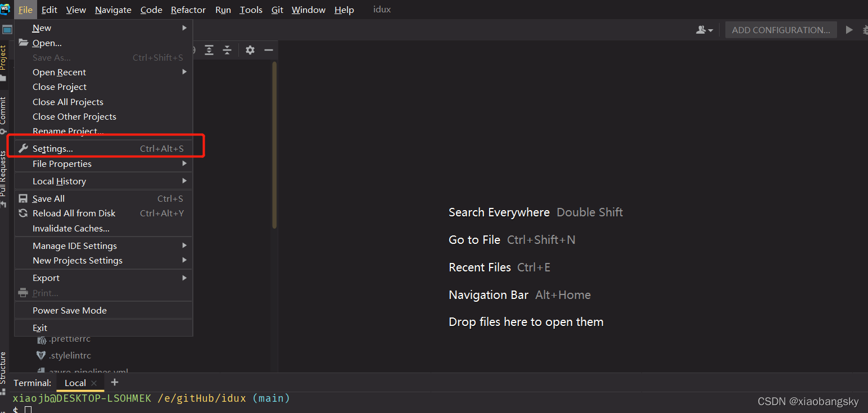Click the ADD CONFIGURATION button
The width and height of the screenshot is (868, 413).
tap(781, 30)
